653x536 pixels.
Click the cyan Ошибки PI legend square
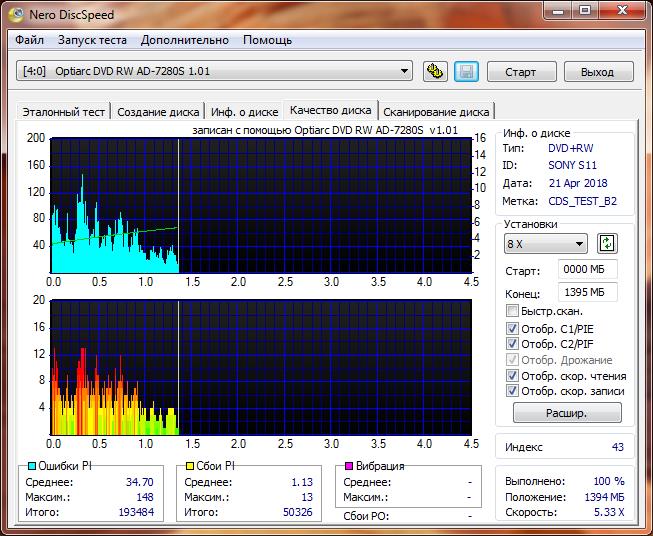pos(32,467)
